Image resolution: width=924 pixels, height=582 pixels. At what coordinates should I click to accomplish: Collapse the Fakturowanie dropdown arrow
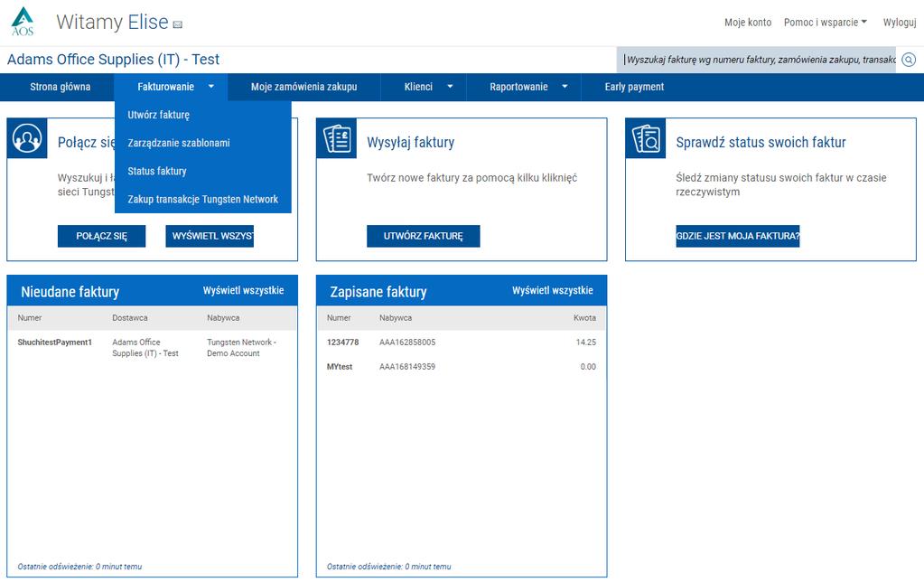211,87
